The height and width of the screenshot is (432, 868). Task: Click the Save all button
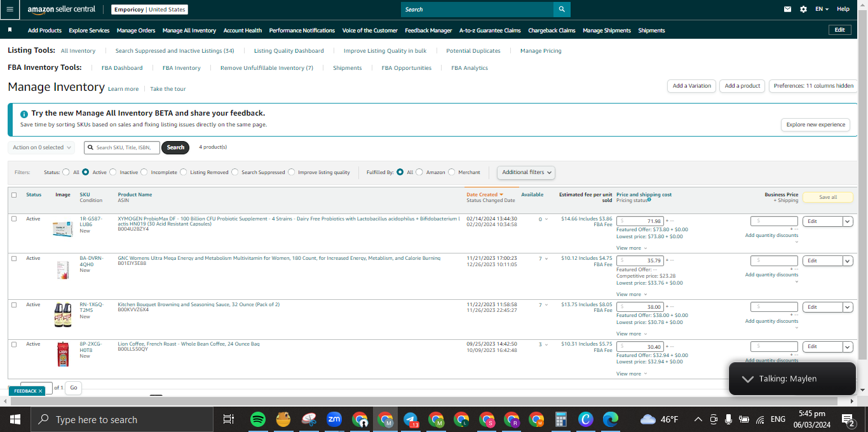click(x=828, y=198)
